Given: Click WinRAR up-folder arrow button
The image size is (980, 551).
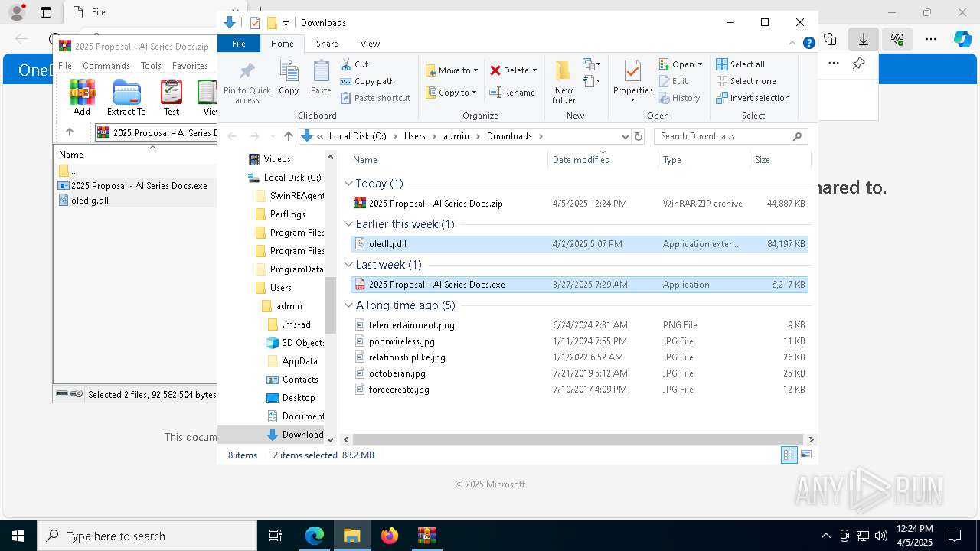Looking at the screenshot, I should click(x=70, y=132).
